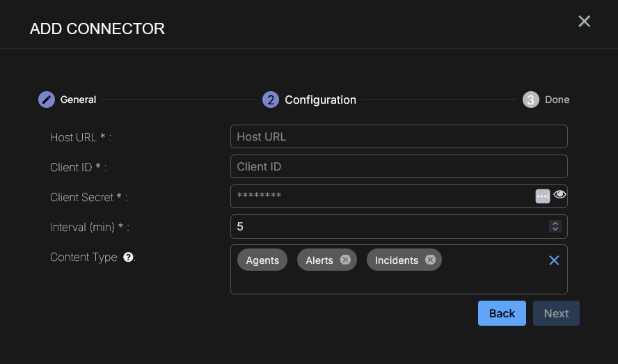618x364 pixels.
Task: Select the Configuration step number icon
Action: click(x=270, y=100)
